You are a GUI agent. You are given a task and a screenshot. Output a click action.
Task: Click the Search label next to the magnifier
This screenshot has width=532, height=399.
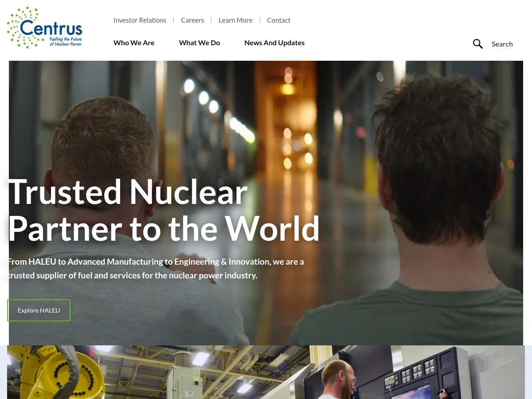pos(502,43)
